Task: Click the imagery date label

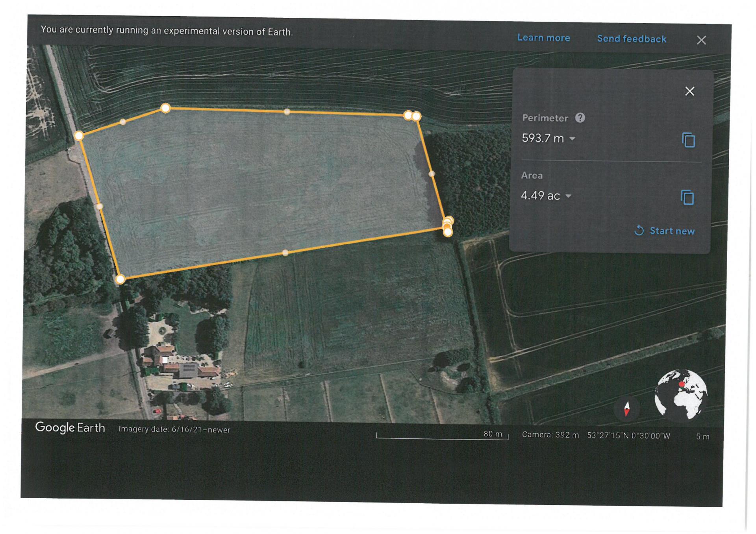Action: [x=174, y=430]
